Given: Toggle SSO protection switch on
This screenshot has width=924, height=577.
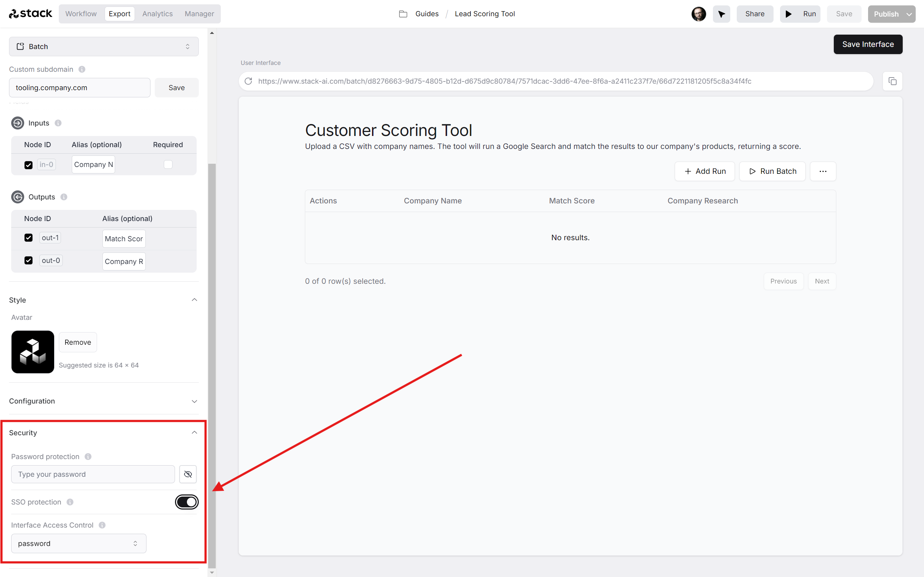Looking at the screenshot, I should [x=188, y=502].
